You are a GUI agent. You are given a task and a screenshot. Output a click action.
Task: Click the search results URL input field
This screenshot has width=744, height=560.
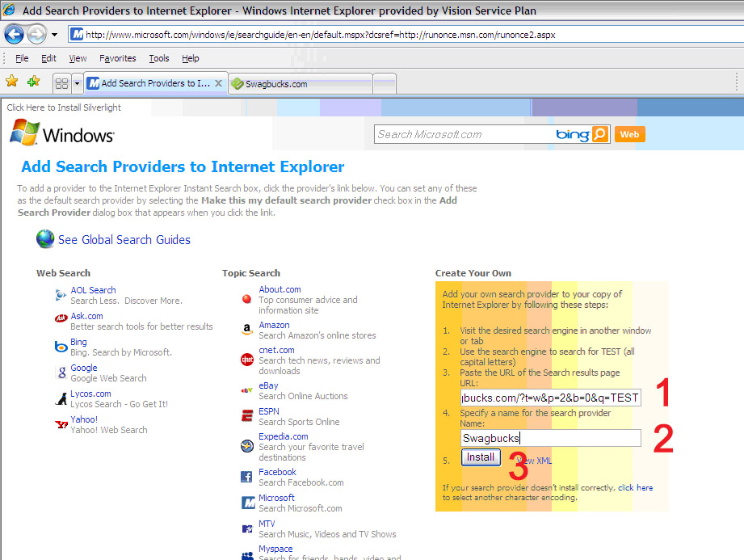[551, 398]
